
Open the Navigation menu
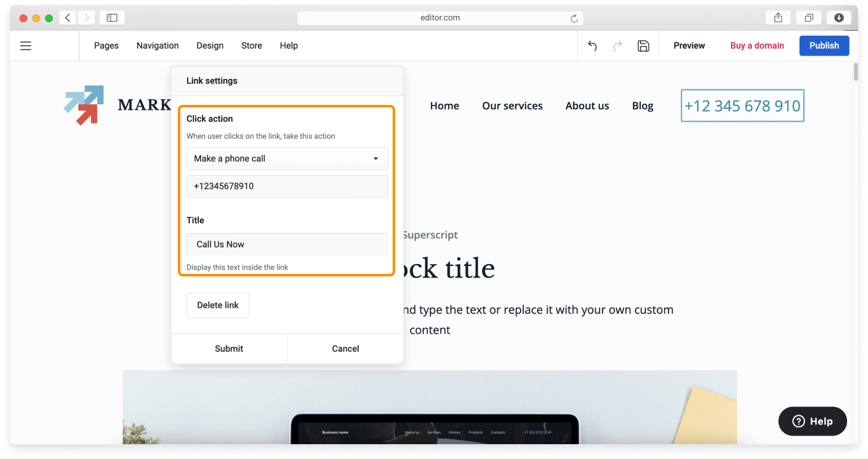pyautogui.click(x=157, y=46)
